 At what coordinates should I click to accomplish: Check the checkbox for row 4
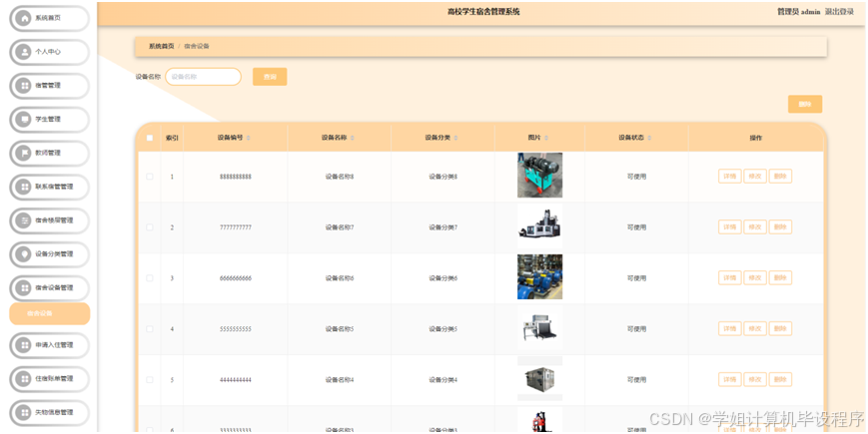(150, 329)
